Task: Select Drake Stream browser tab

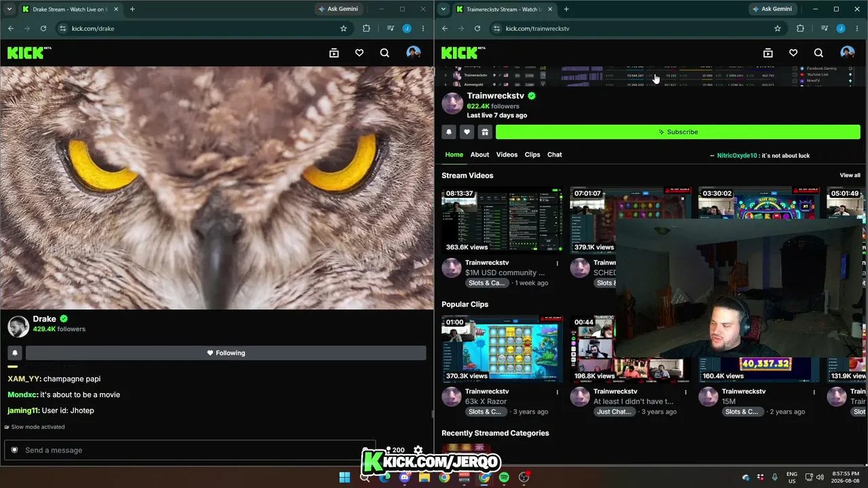Action: click(x=69, y=9)
